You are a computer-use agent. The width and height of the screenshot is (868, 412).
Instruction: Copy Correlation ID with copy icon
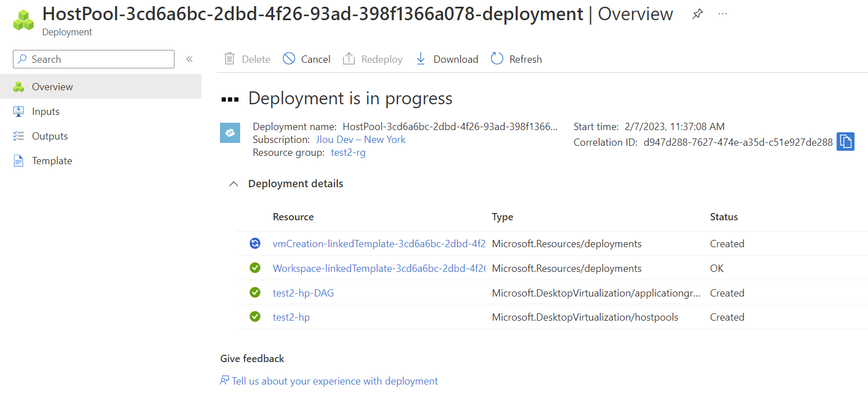846,142
